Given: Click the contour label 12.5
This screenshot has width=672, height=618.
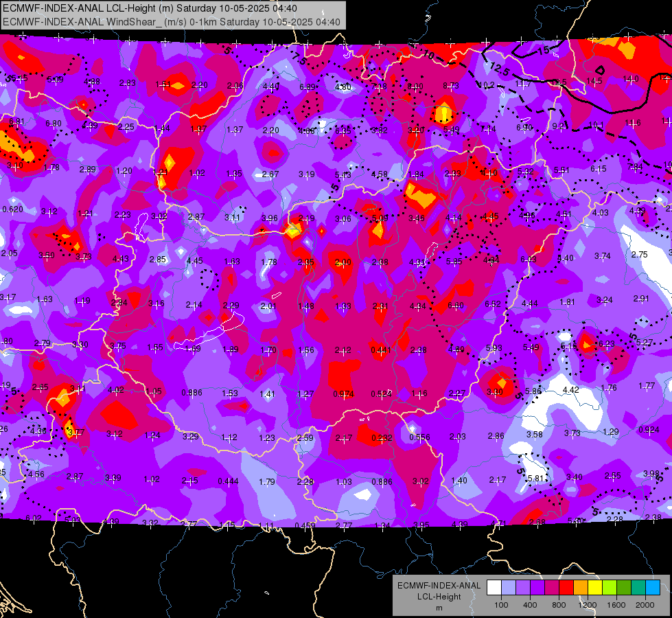Looking at the screenshot, I should click(x=499, y=69).
